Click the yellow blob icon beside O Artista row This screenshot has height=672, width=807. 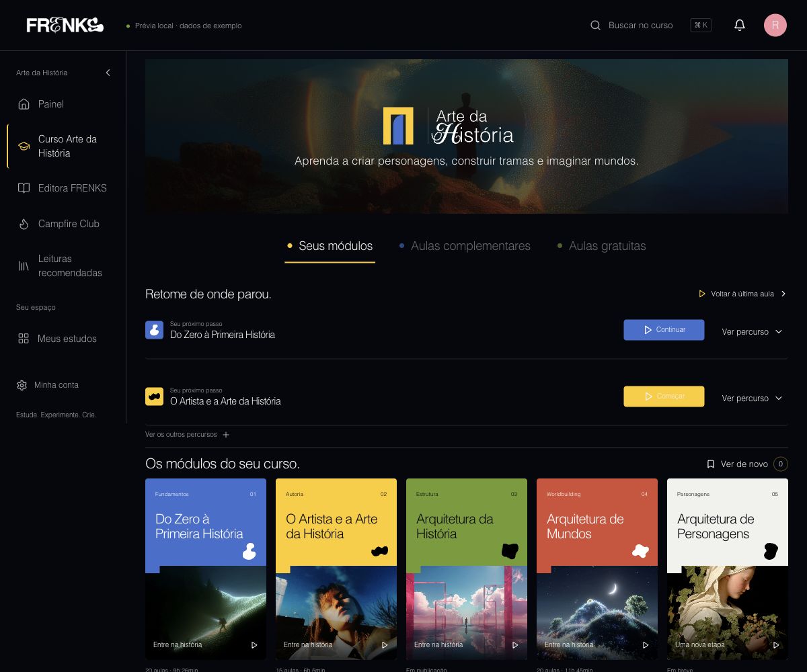(x=155, y=396)
